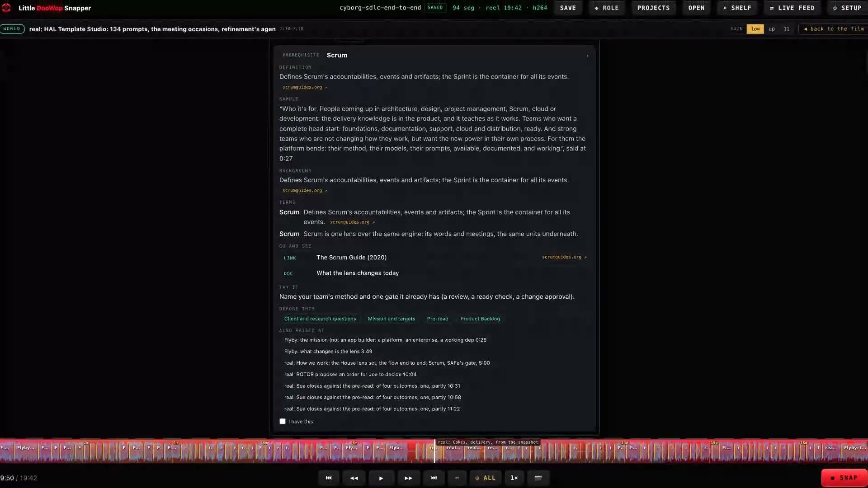
Task: Open the LIVE FEED panel
Action: (792, 8)
